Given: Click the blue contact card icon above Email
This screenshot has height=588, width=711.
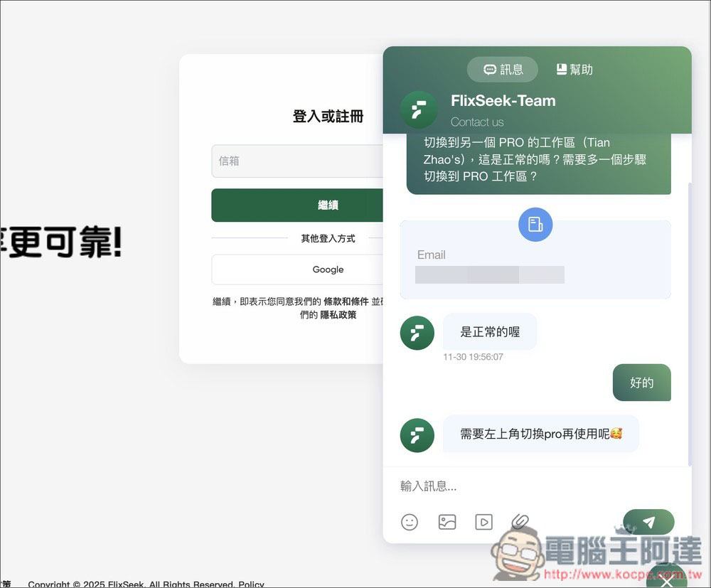Looking at the screenshot, I should pos(535,225).
